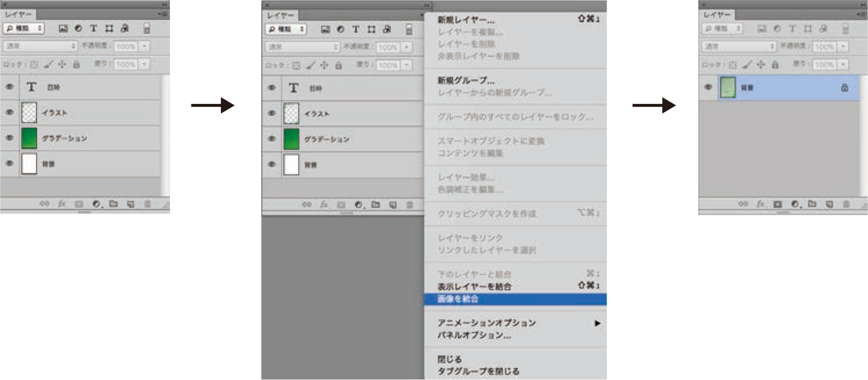
Task: Click fx icon in middle panel footer
Action: coord(324,205)
